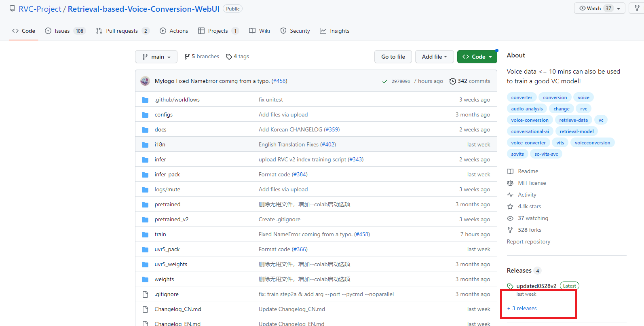Click the file icon beside Changelog_CN.md
Screen dimensions: 644x326
point(145,309)
